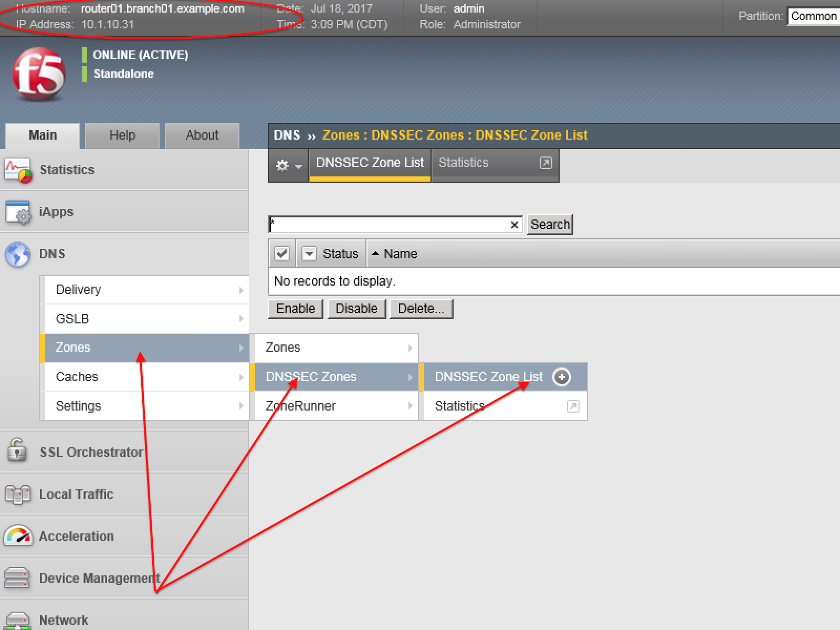Click the date 'Jul 18, 2017' text
The width and height of the screenshot is (840, 630).
pyautogui.click(x=341, y=9)
